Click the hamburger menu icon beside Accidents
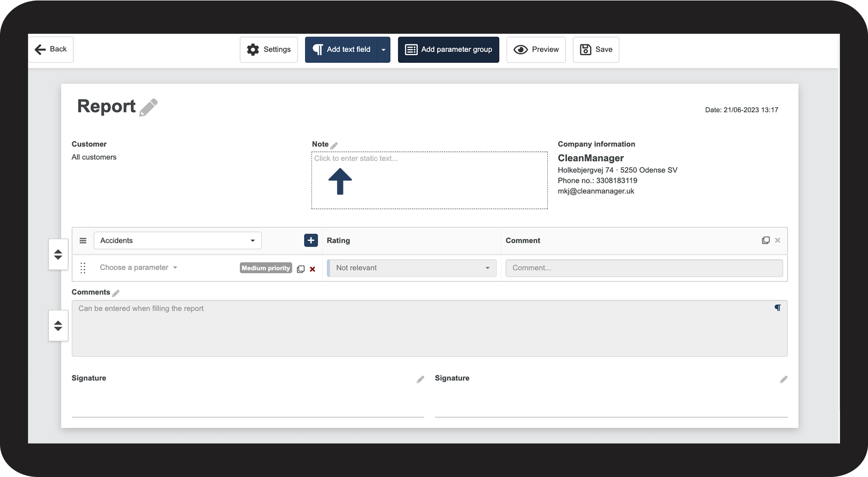Image resolution: width=868 pixels, height=477 pixels. (83, 241)
